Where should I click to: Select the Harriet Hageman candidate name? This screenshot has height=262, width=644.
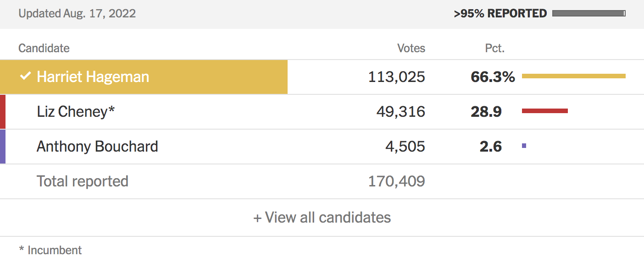(x=93, y=76)
